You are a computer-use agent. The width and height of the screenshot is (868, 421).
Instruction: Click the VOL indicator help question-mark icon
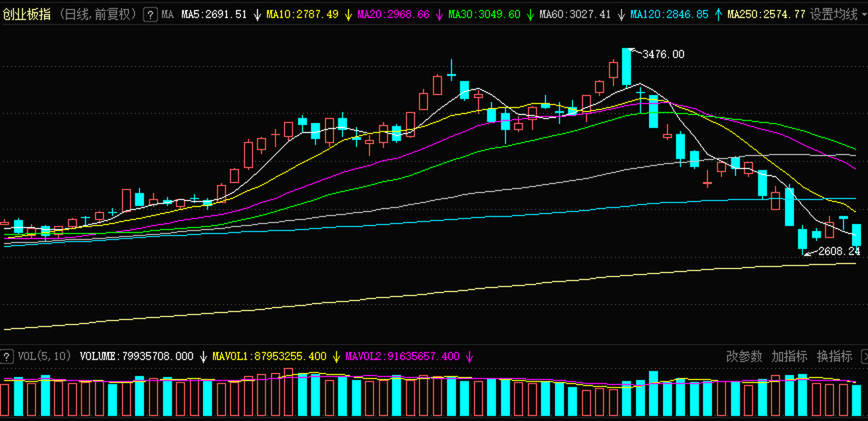click(x=6, y=357)
